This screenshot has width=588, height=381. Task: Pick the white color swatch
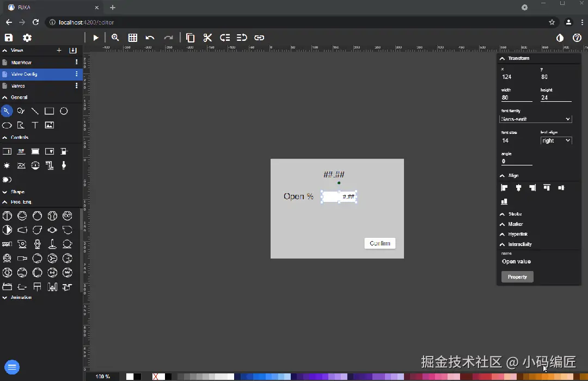tap(130, 377)
